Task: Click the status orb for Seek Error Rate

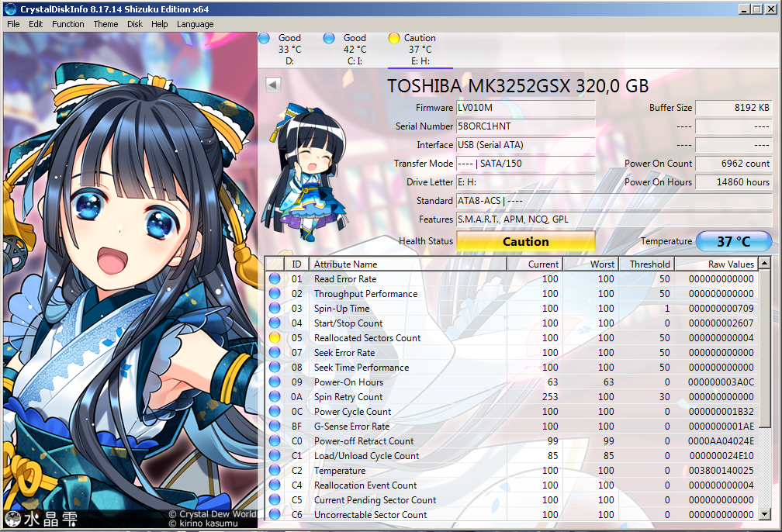Action: 275,353
